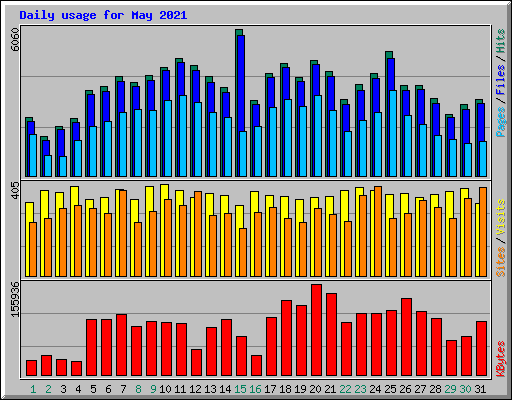Click the red KBytes bar for day 31
The width and height of the screenshot is (512, 400).
(481, 349)
